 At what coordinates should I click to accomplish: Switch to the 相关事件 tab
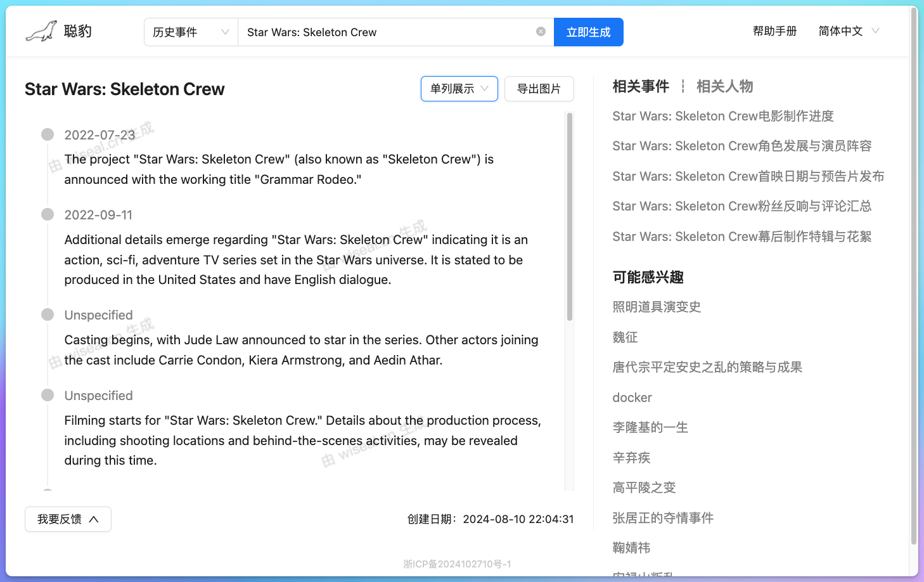click(641, 86)
